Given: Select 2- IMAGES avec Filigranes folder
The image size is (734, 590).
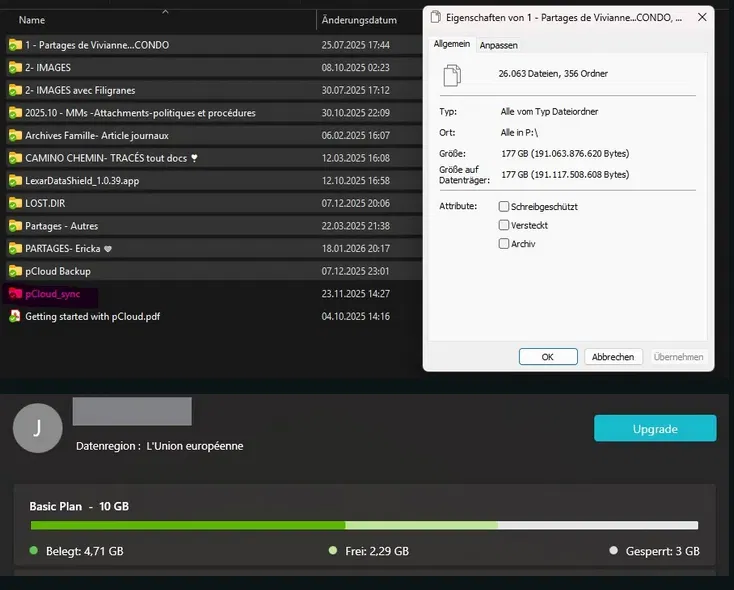Looking at the screenshot, I should [80, 90].
